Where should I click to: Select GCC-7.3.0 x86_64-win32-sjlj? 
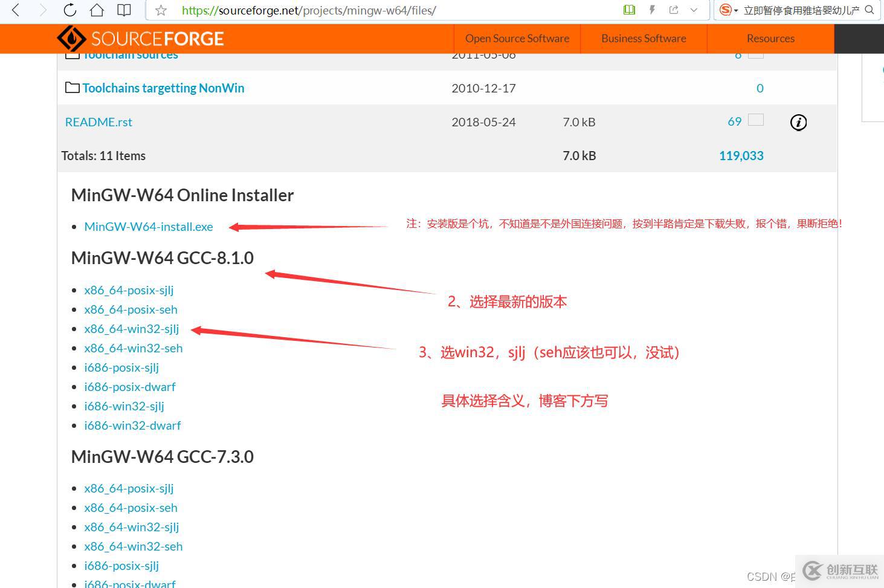pyautogui.click(x=132, y=527)
